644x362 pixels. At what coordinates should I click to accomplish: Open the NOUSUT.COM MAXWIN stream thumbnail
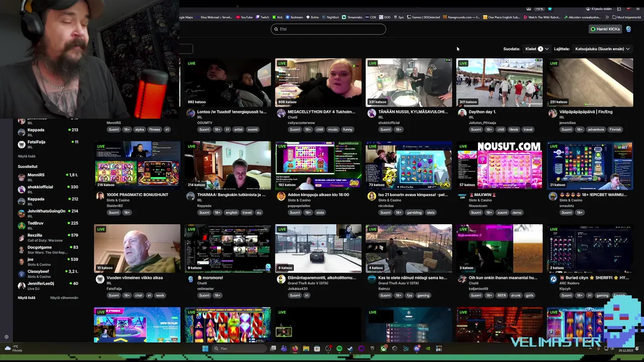tap(499, 165)
